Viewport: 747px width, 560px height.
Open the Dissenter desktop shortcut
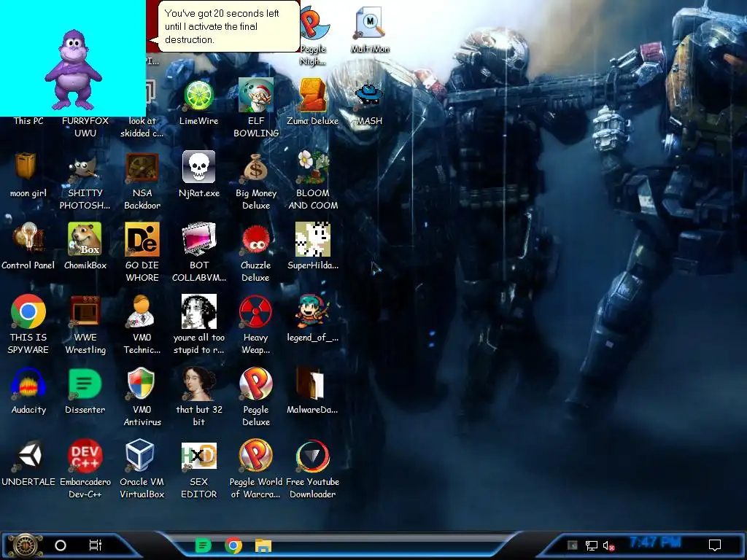tap(85, 384)
